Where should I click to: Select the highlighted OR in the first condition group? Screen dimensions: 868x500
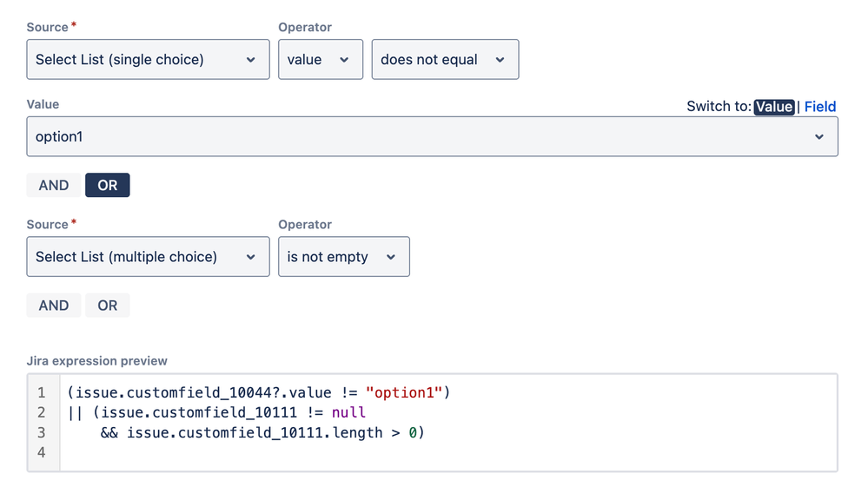tap(107, 185)
